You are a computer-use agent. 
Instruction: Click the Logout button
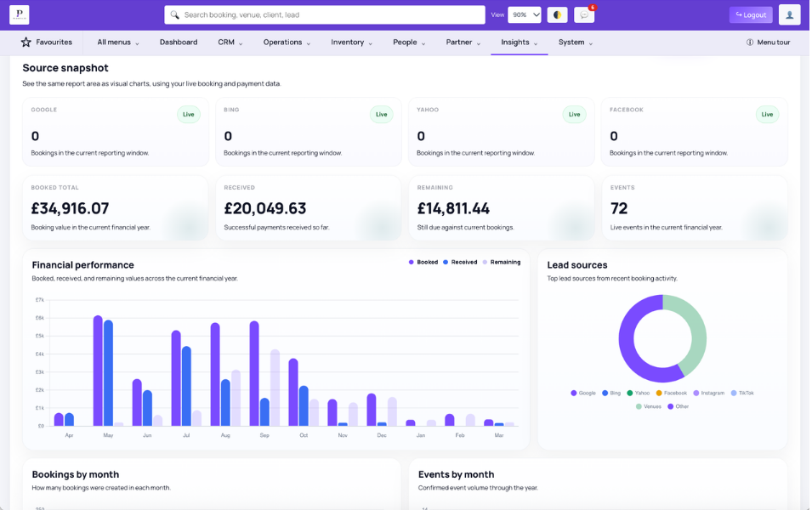click(x=751, y=15)
